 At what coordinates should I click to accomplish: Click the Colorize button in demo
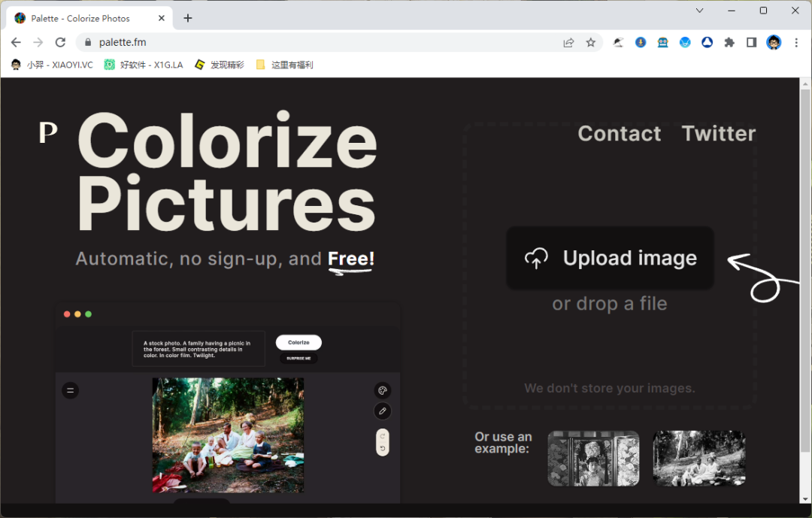pyautogui.click(x=298, y=342)
